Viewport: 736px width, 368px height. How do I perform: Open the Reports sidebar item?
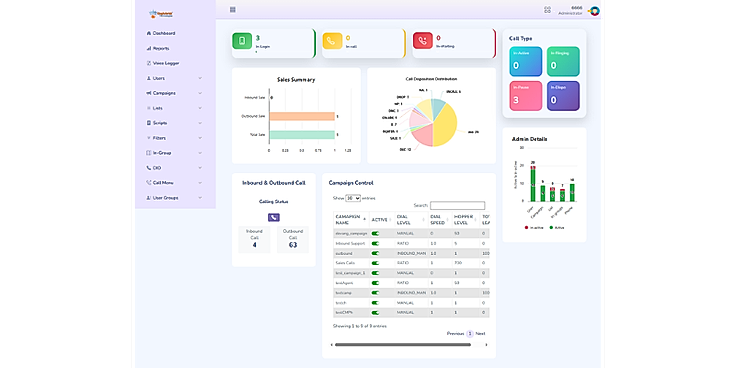[161, 48]
